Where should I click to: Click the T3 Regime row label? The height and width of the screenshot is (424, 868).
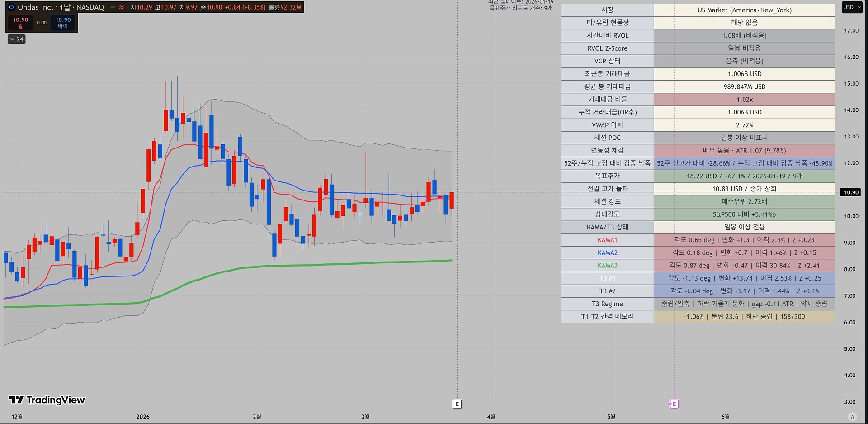tap(607, 304)
